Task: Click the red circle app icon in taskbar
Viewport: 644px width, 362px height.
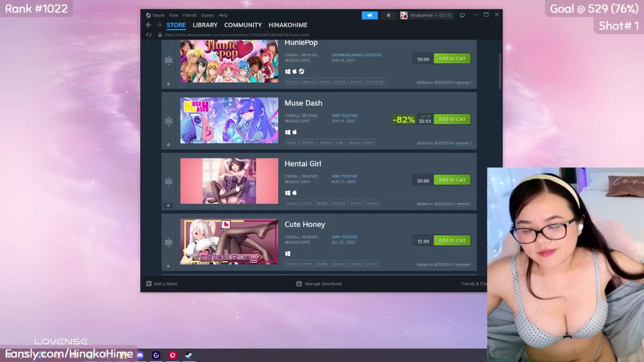Action: pos(172,355)
